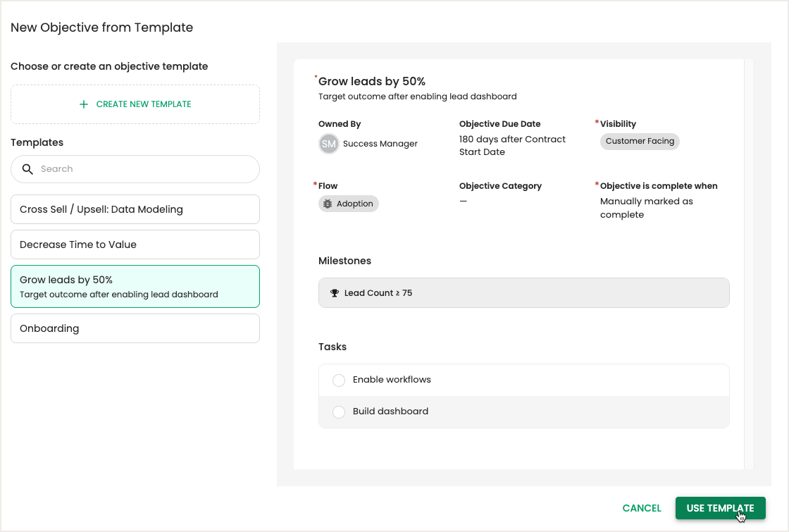This screenshot has width=789, height=532.
Task: Click the preview title Grow leads by 50%
Action: tap(372, 82)
